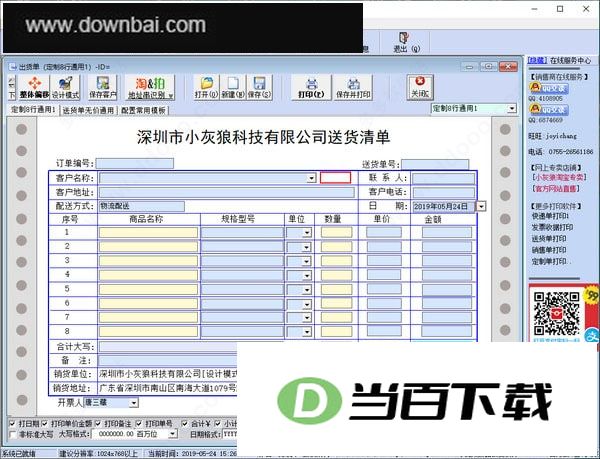Image resolution: width=600 pixels, height=459 pixels.
Task: Click the red 关闭 toolbar icon
Action: pos(420,88)
